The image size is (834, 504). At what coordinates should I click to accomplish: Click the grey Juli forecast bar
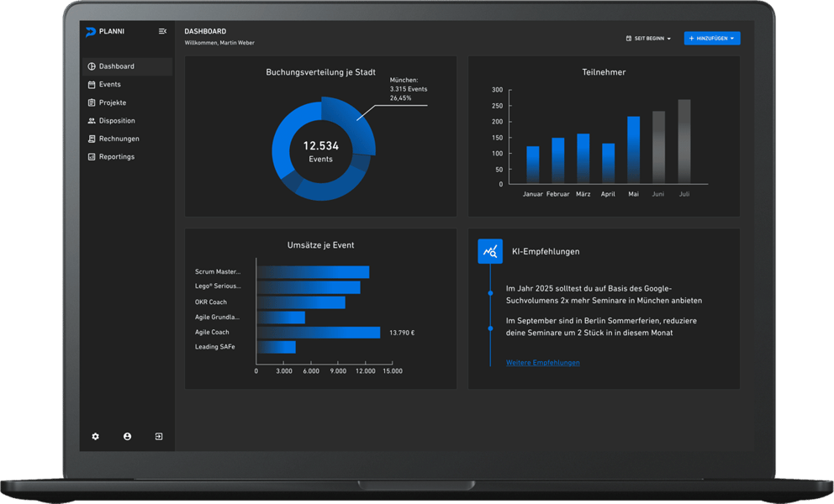684,142
